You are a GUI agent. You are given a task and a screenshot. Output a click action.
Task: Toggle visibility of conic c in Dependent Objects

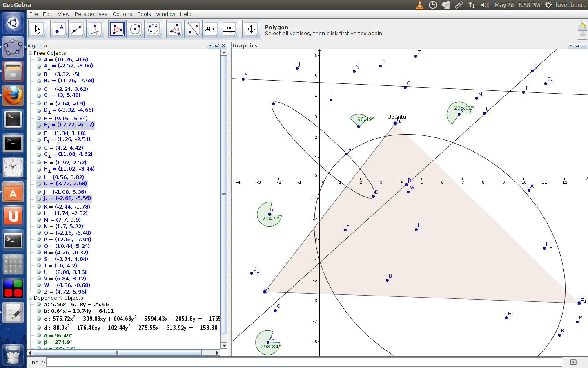[39, 319]
